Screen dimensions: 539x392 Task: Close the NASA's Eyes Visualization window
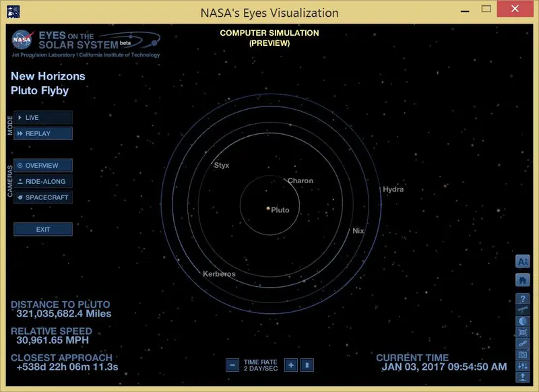coord(515,9)
